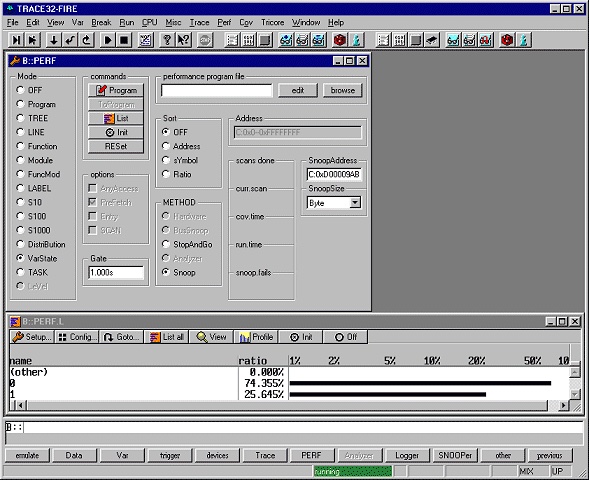
Task: Click the return arrow toolbar icon
Action: pos(70,40)
